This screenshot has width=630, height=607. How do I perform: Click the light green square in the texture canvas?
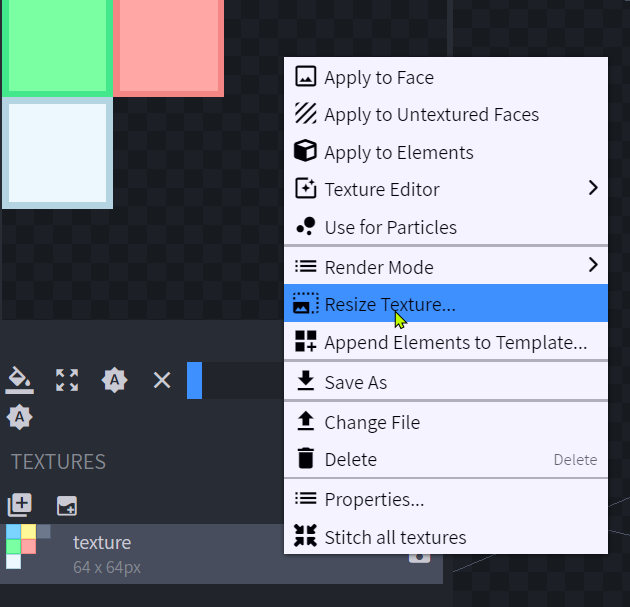coord(55,45)
